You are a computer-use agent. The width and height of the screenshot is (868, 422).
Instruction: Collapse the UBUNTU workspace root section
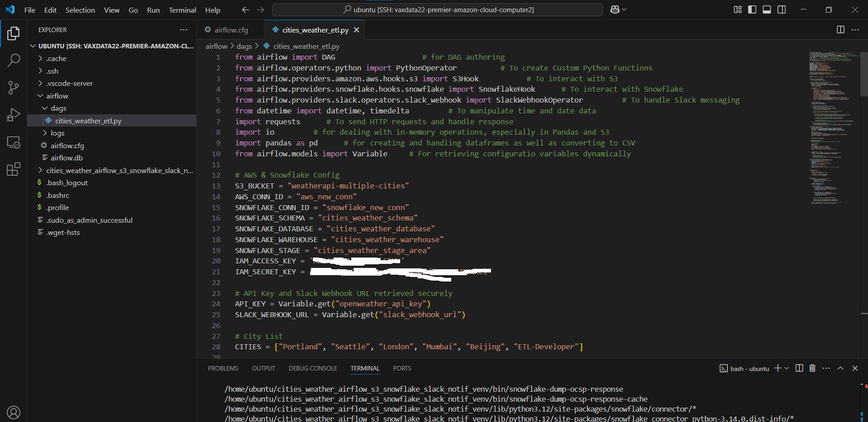tap(112, 46)
